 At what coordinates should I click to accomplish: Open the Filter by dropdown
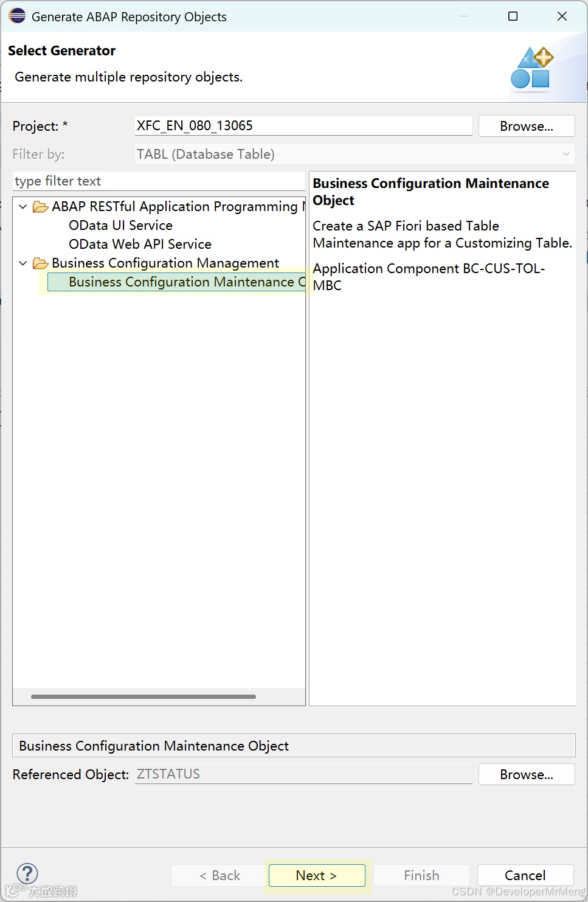(355, 154)
